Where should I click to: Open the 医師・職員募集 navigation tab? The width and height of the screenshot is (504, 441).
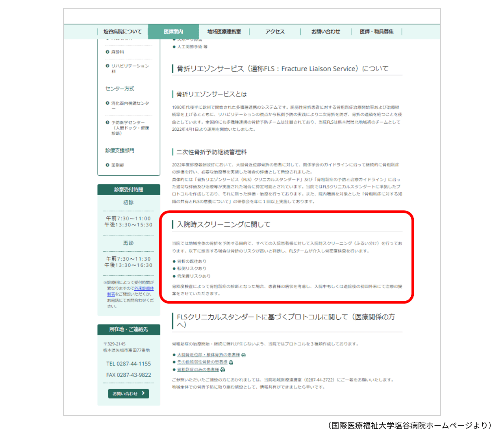[377, 31]
